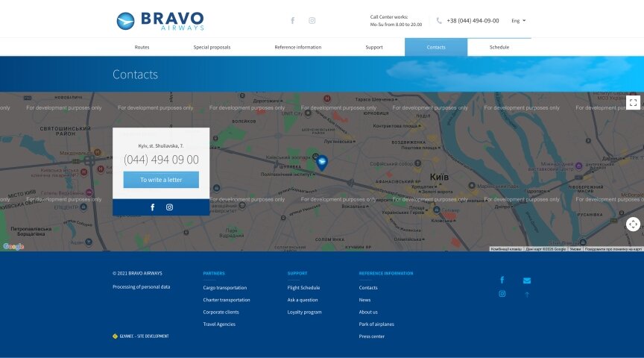Select the Contacts menu tab

(x=436, y=47)
